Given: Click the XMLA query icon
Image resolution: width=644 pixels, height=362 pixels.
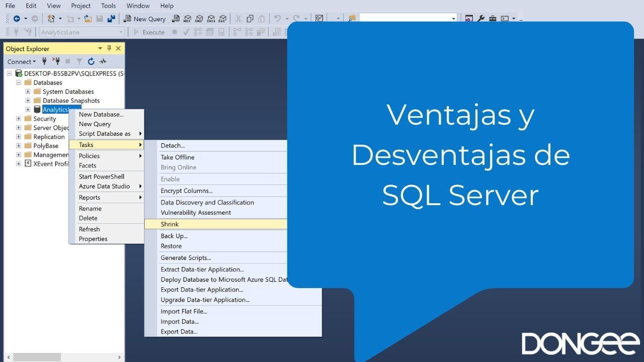Looking at the screenshot, I should [210, 19].
